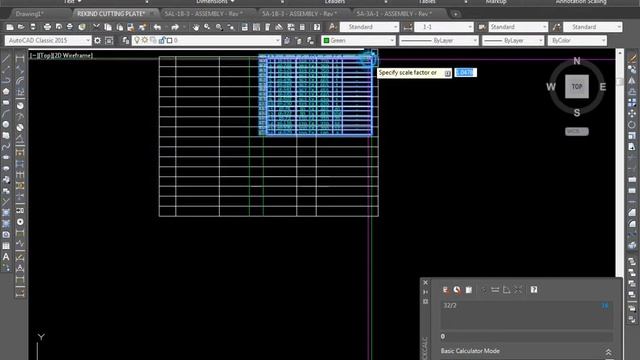Screen dimensions: 640x360
Task: Switch to the SA-1B-3 - ASSEMBLY tab
Action: click(x=299, y=14)
